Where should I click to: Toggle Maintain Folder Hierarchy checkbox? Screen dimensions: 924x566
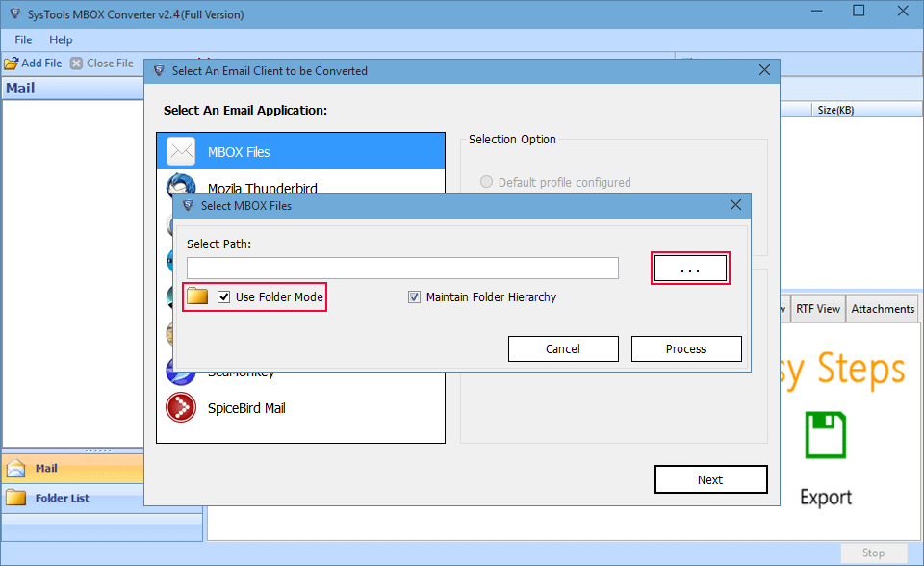coord(414,296)
